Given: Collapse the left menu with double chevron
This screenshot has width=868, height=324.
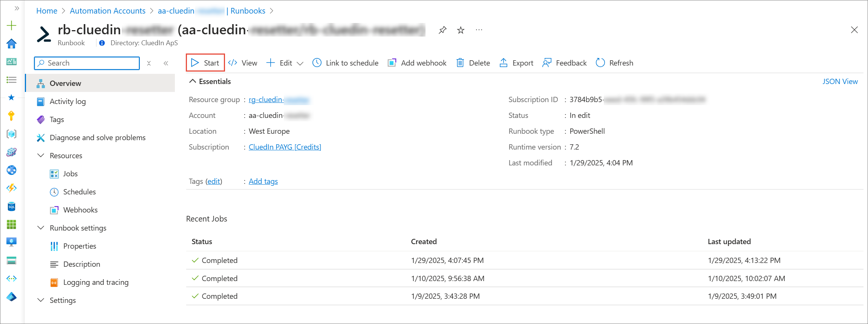Looking at the screenshot, I should coord(166,63).
